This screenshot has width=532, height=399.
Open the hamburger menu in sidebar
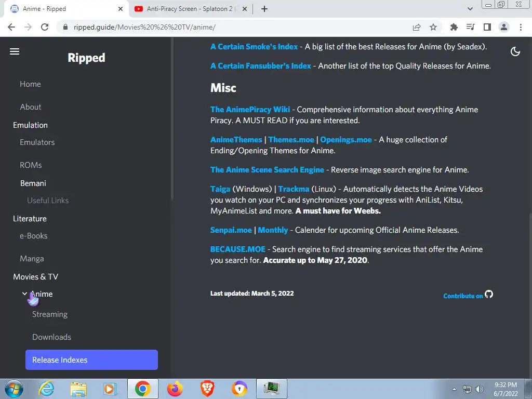point(14,51)
